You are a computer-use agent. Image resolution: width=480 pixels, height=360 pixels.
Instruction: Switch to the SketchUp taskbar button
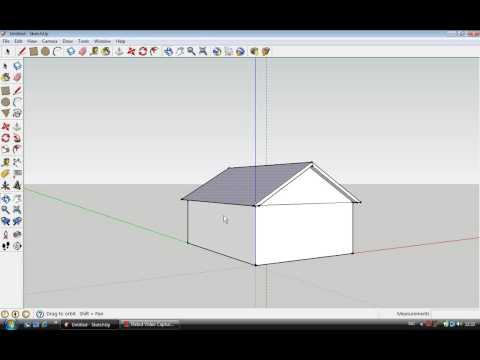coord(90,324)
